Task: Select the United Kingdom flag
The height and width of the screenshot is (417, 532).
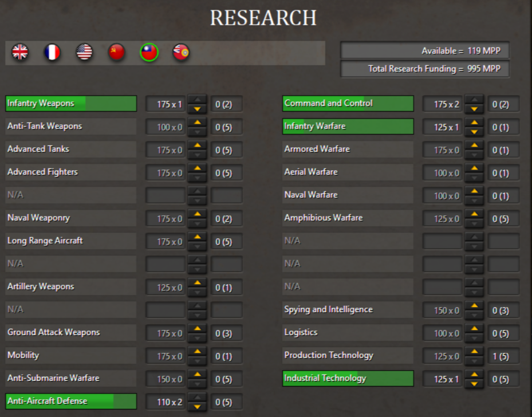Action: [20, 52]
